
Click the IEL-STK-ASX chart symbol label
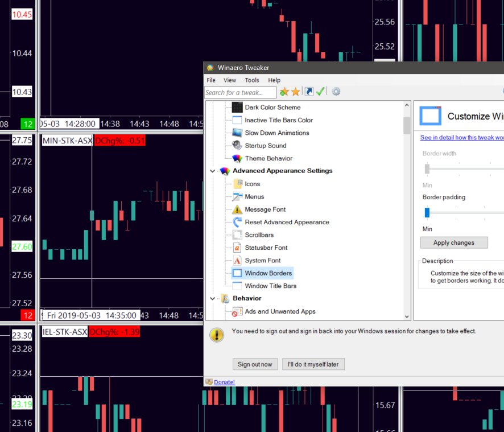point(65,332)
